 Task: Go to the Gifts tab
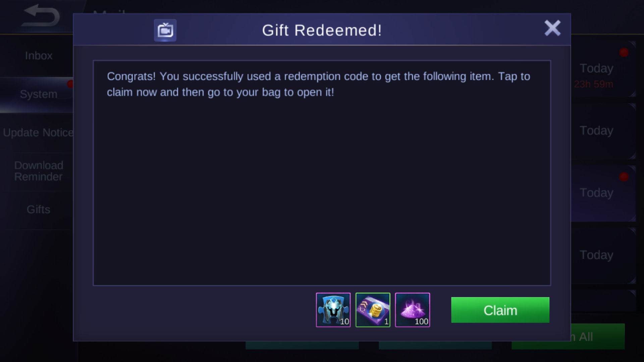pyautogui.click(x=39, y=209)
